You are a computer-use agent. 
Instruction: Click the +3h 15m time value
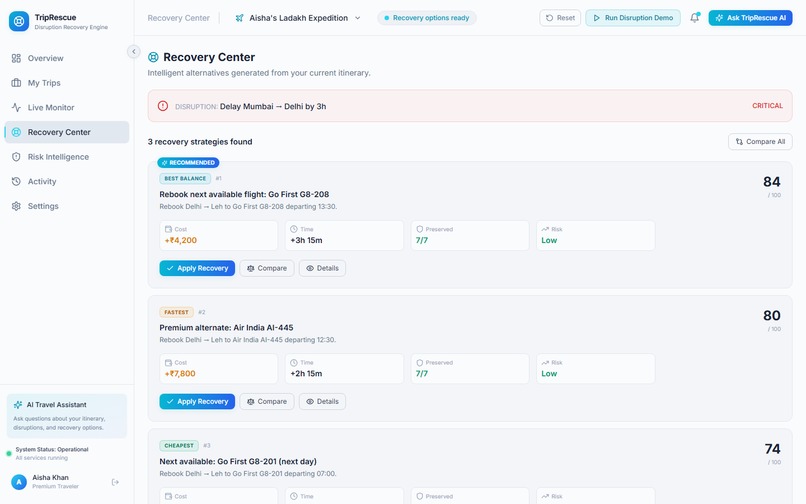[x=306, y=241]
